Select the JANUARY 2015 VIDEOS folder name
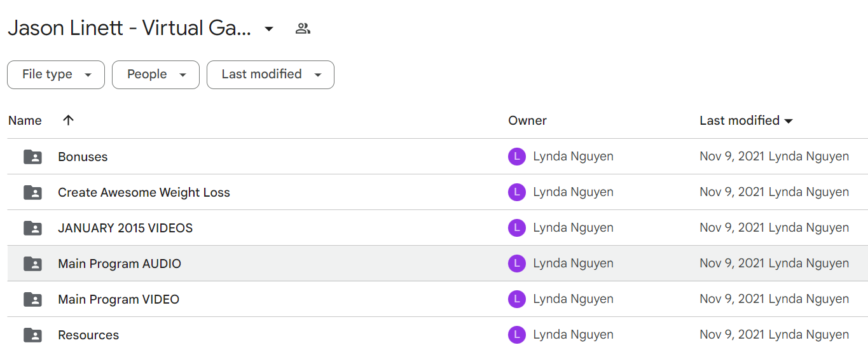 [x=125, y=228]
